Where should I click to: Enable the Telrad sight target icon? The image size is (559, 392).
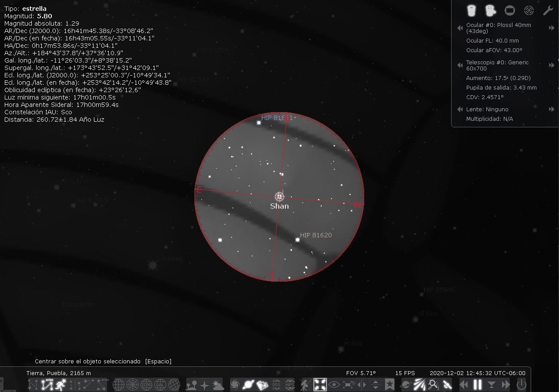tap(529, 10)
